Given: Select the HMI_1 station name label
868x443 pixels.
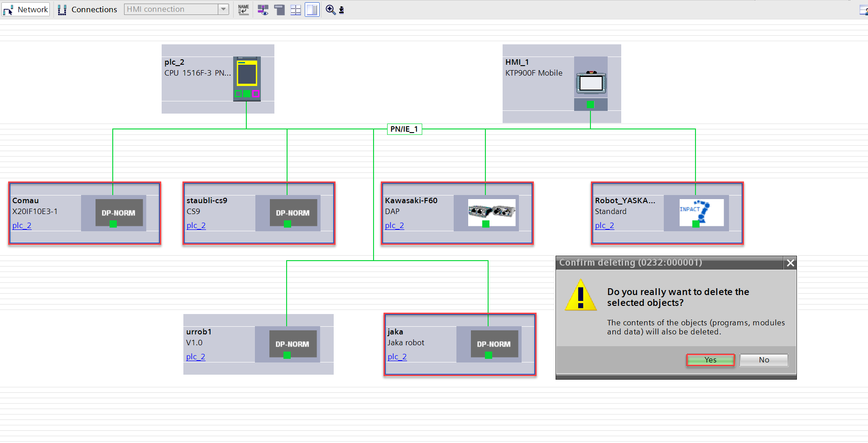Looking at the screenshot, I should (517, 62).
